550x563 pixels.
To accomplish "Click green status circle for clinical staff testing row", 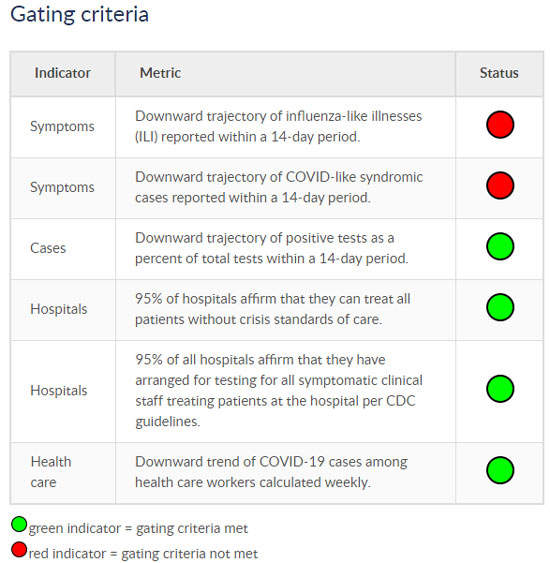I will click(x=500, y=389).
